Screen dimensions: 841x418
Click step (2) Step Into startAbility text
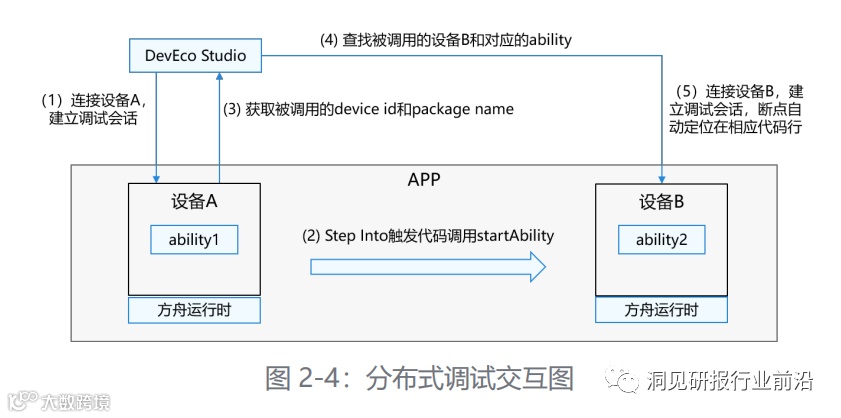click(427, 236)
